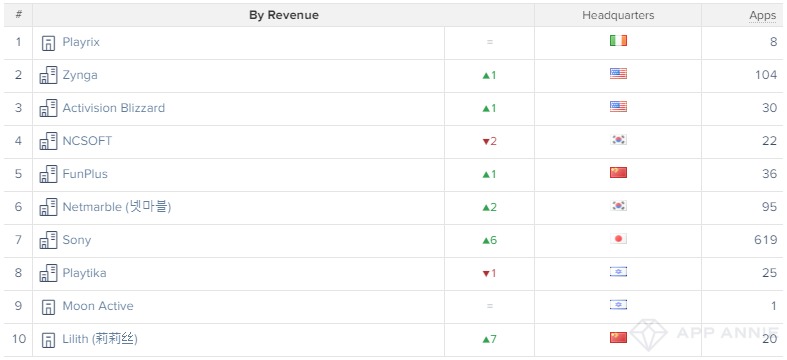Click the down 2 rank change for NCSOFT
The image size is (787, 360).
489,141
